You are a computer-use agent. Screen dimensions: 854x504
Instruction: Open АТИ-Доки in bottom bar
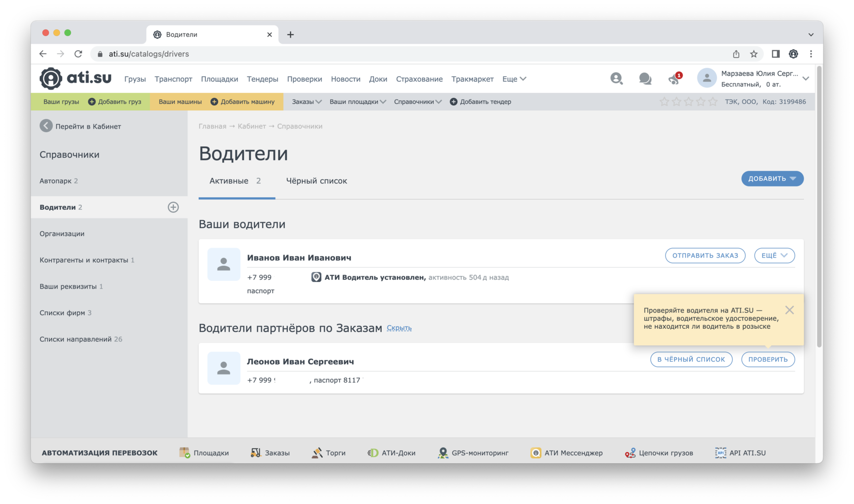point(391,453)
